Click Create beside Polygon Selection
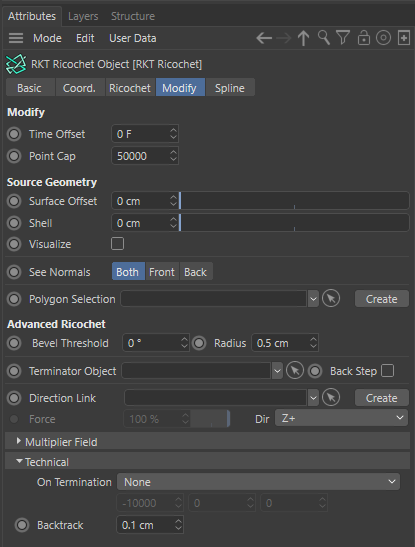Image resolution: width=415 pixels, height=547 pixels. 382,299
